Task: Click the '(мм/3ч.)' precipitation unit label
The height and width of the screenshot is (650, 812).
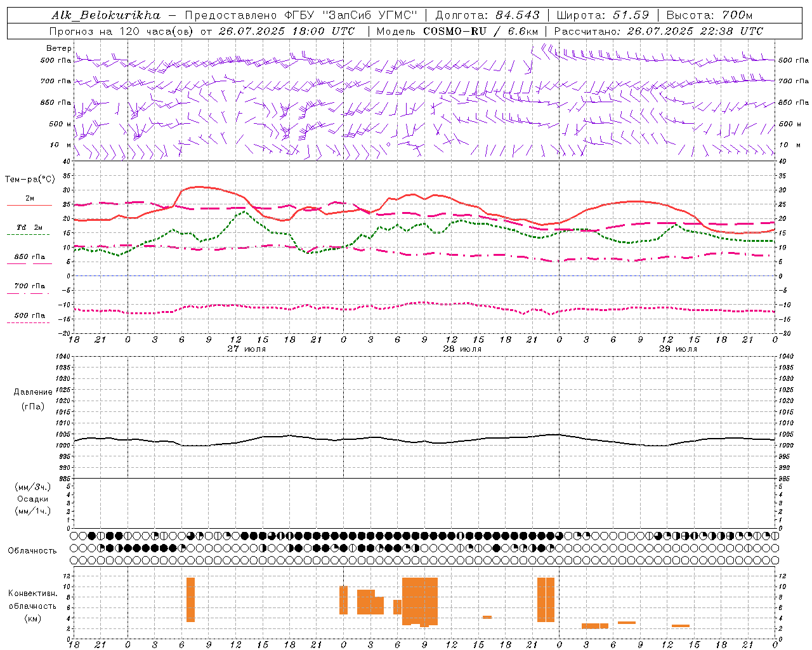Action: [33, 487]
